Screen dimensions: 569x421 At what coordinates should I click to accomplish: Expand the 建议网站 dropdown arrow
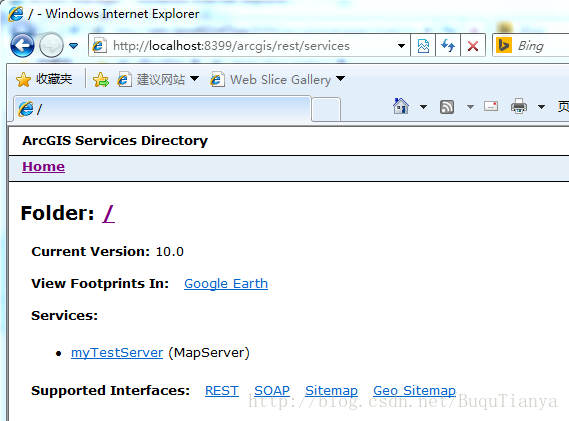coord(195,78)
